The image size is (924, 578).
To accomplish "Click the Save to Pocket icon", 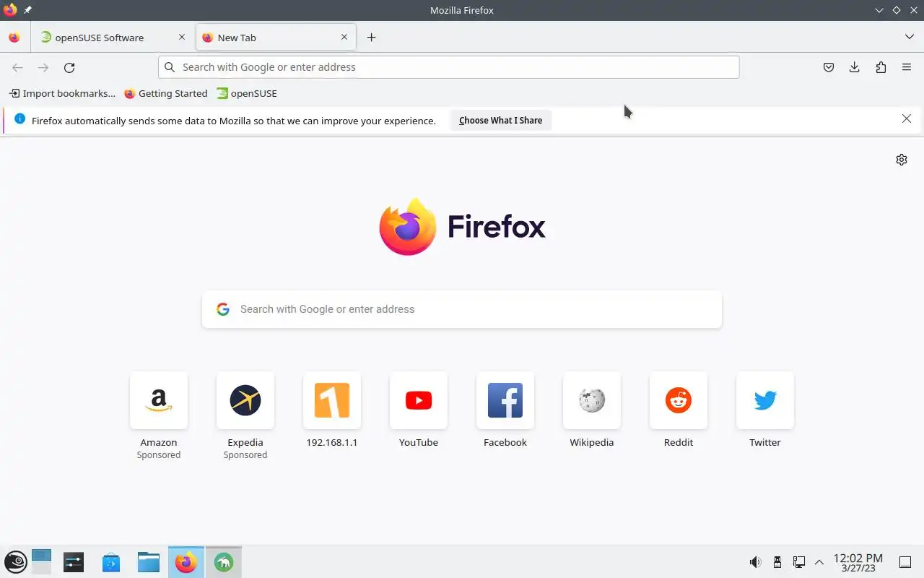I will pyautogui.click(x=829, y=67).
